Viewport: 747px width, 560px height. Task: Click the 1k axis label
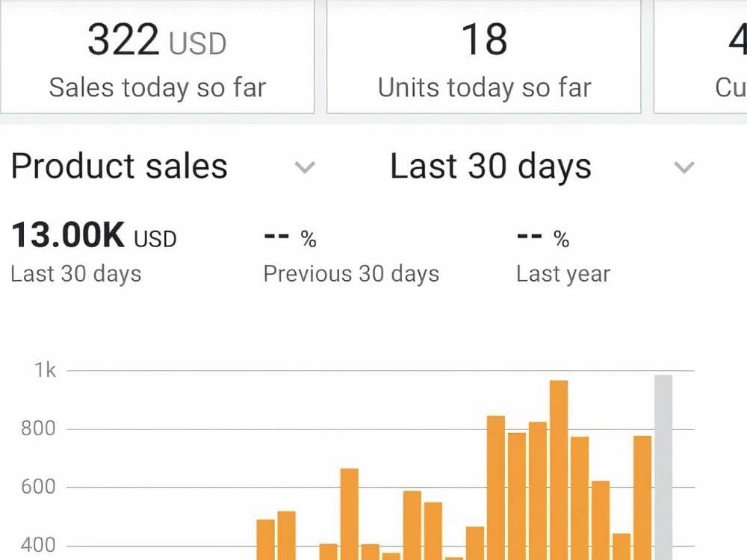(46, 370)
